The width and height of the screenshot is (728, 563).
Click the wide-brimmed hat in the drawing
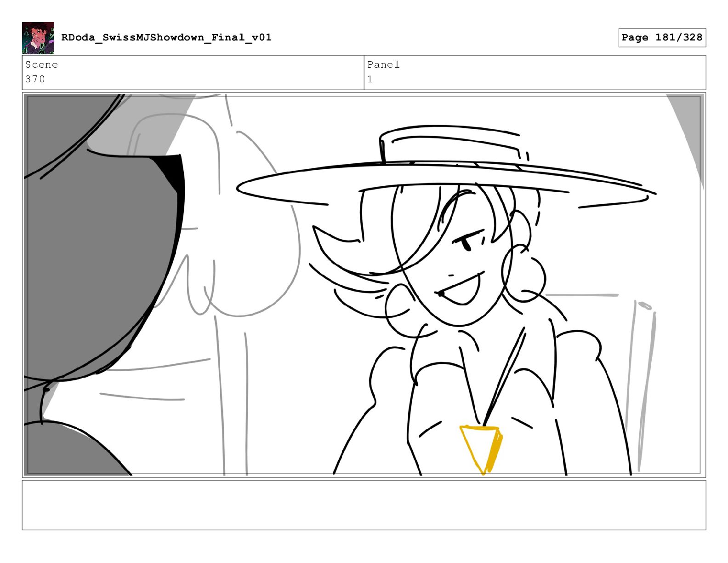tap(446, 168)
